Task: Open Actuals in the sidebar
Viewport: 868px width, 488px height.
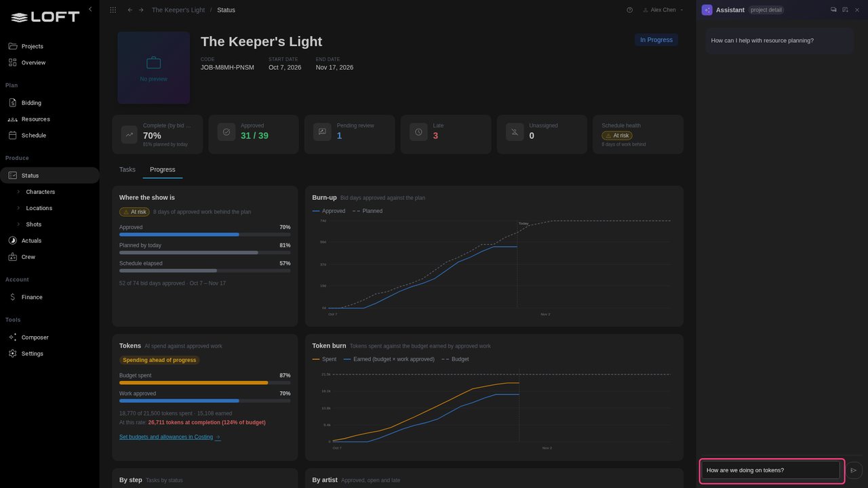Action: pyautogui.click(x=50, y=241)
